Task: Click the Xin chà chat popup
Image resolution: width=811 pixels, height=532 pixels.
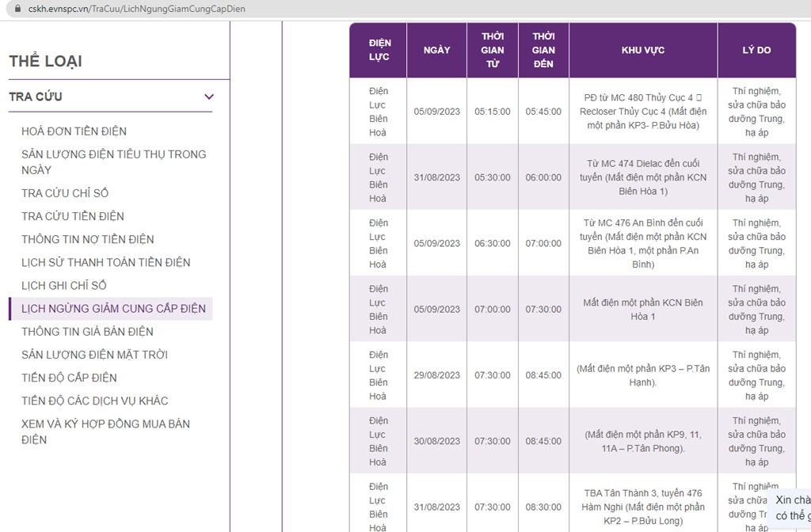Action: 790,507
